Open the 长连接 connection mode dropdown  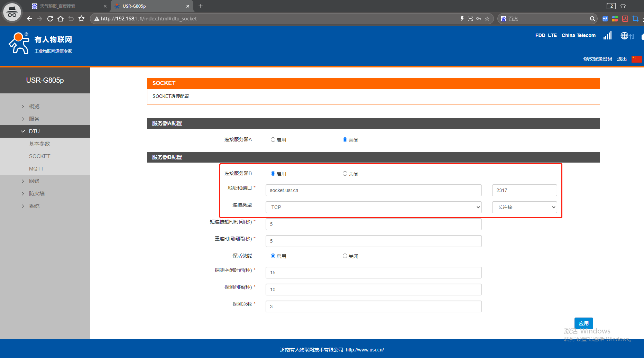click(524, 207)
